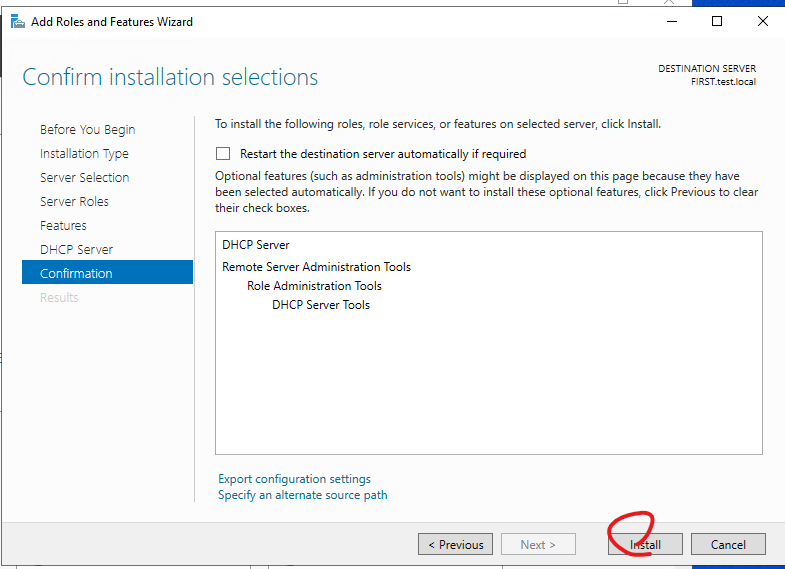Cancel the wizard with the Cancel button
785x569 pixels.
point(728,544)
